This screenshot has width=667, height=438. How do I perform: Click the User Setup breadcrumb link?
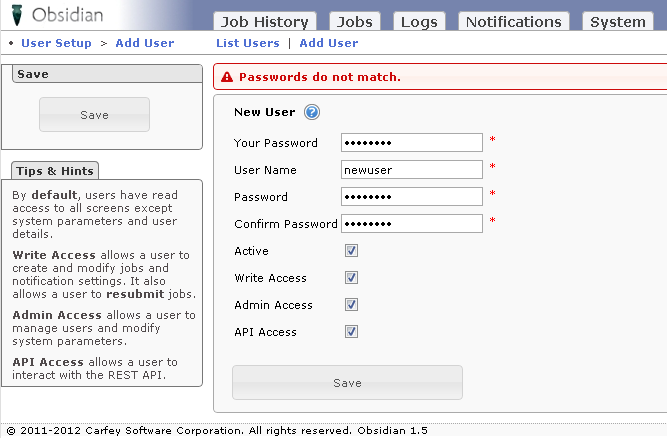[x=56, y=43]
